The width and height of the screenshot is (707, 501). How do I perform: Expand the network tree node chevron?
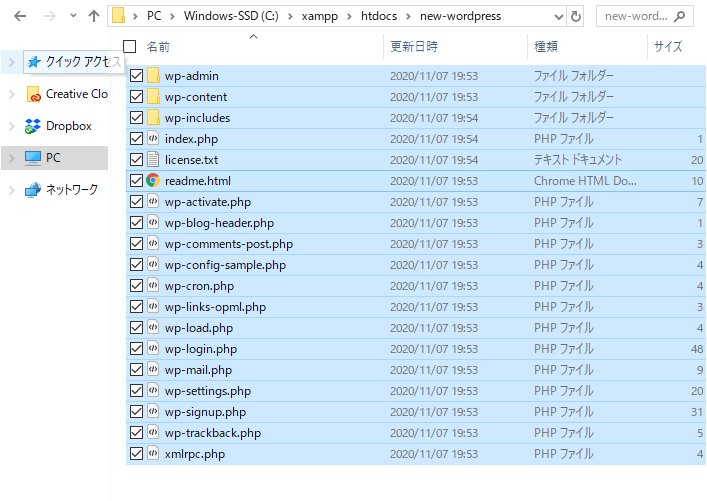coord(11,190)
